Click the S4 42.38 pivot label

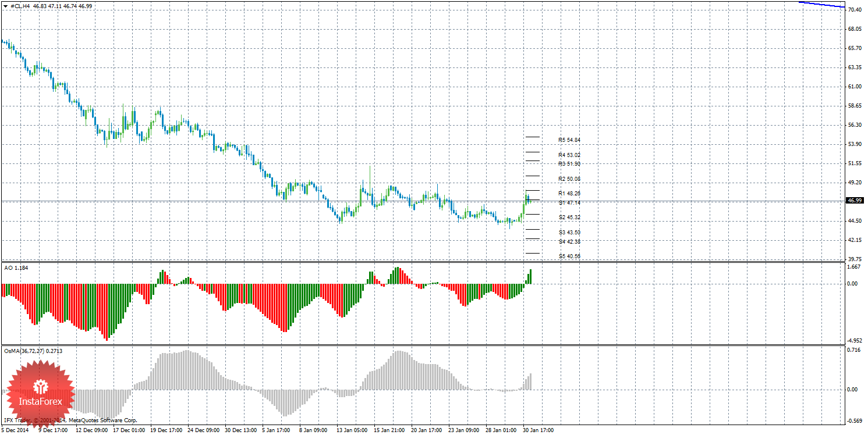click(569, 242)
